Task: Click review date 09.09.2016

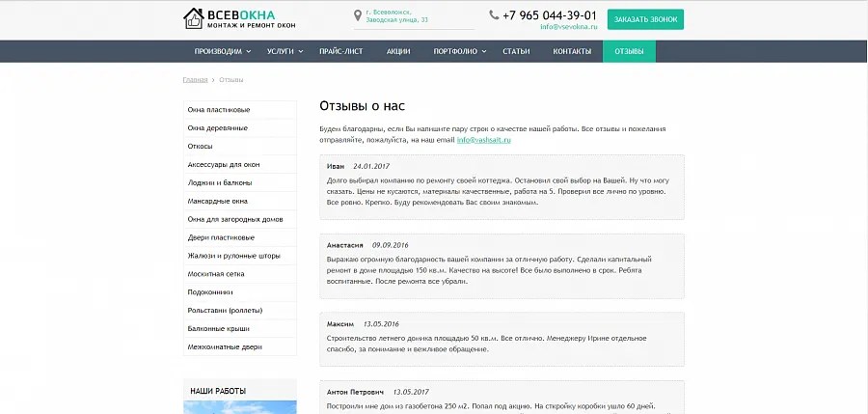Action: pyautogui.click(x=391, y=245)
